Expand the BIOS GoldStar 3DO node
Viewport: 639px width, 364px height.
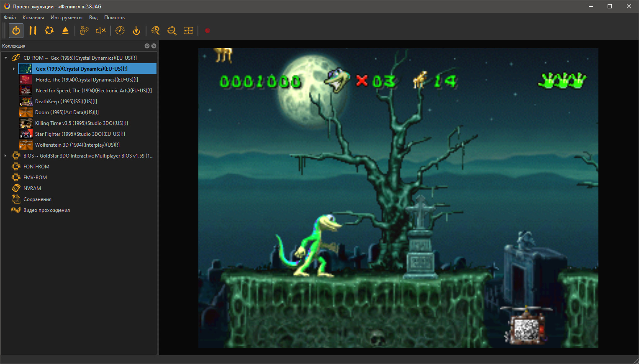[5, 155]
